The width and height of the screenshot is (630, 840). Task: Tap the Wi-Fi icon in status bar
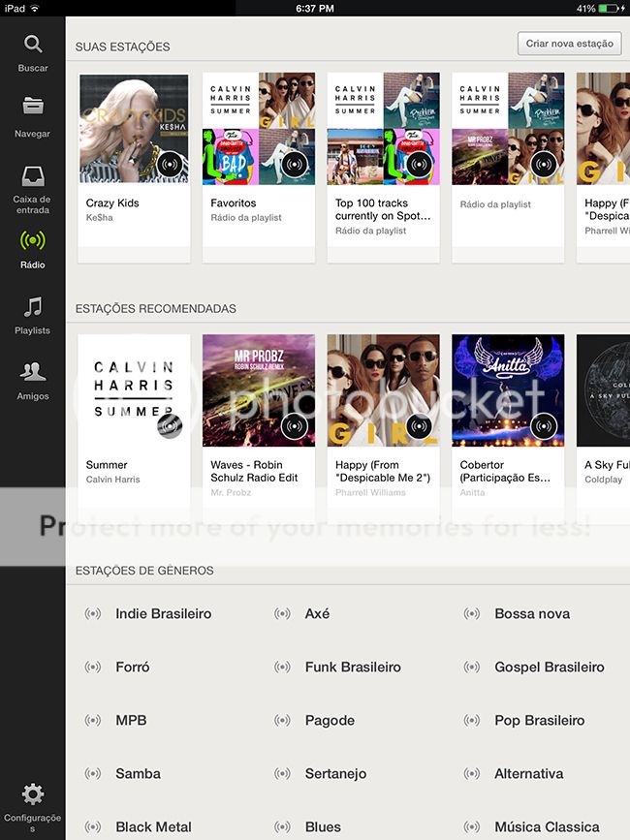[x=35, y=8]
